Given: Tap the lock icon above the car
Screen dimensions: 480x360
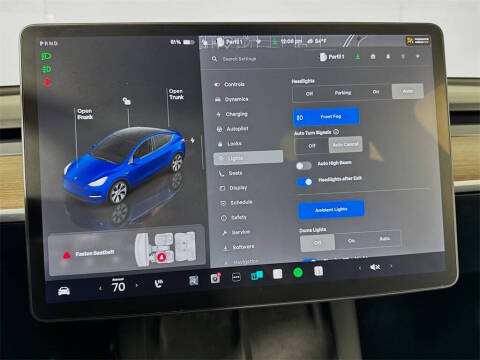Looking at the screenshot, I should click(127, 101).
